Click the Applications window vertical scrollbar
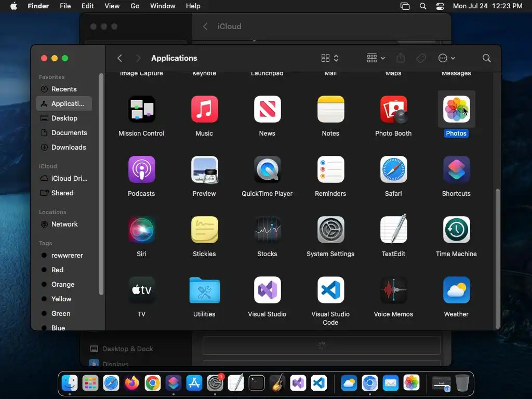 pyautogui.click(x=497, y=258)
